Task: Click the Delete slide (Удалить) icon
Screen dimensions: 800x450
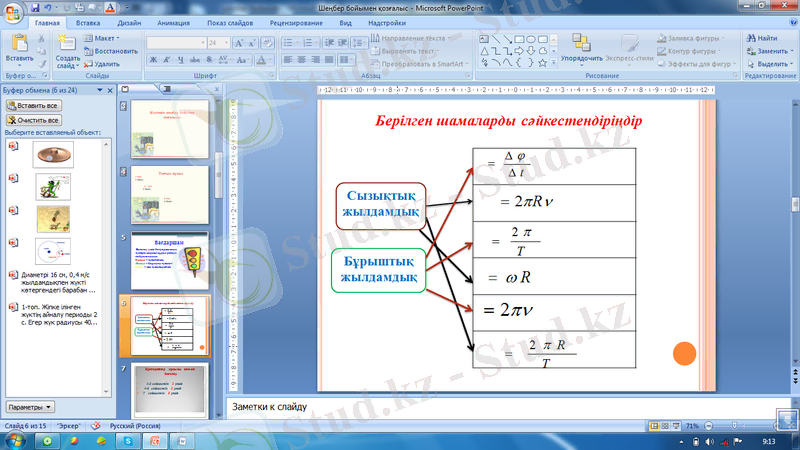Action: click(x=101, y=63)
